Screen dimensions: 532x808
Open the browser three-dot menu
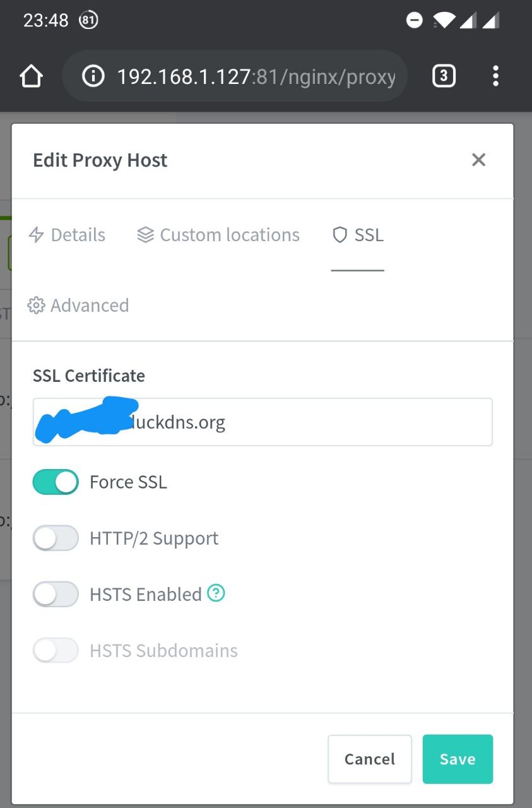pyautogui.click(x=495, y=76)
